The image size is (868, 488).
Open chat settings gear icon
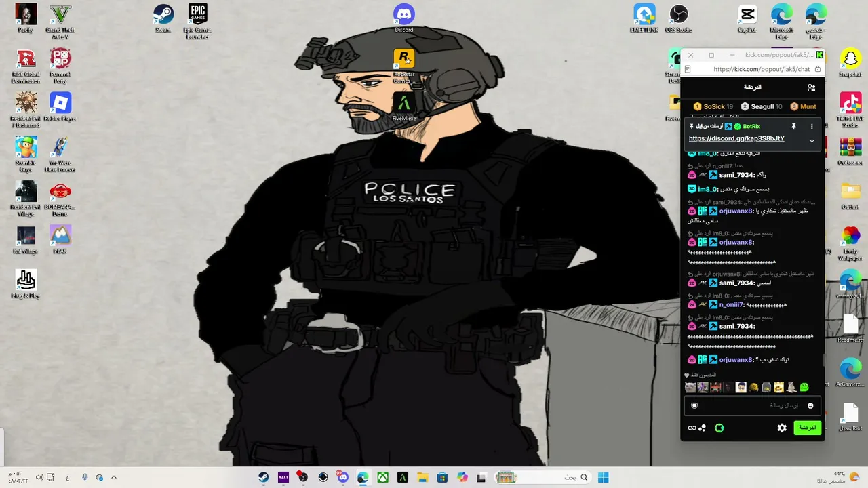782,428
